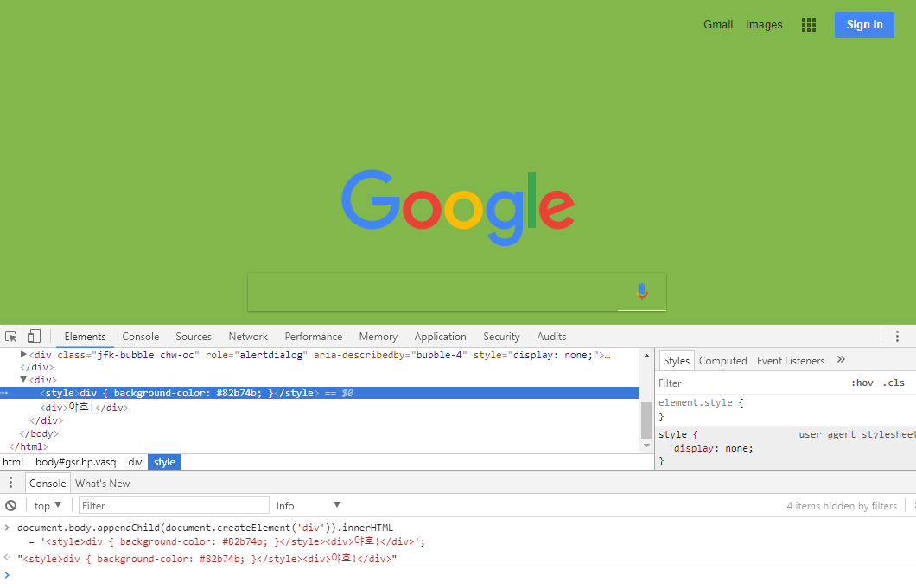Screen dimensions: 916x588
Task: Activate the inspect element picker icon
Action: (x=11, y=337)
